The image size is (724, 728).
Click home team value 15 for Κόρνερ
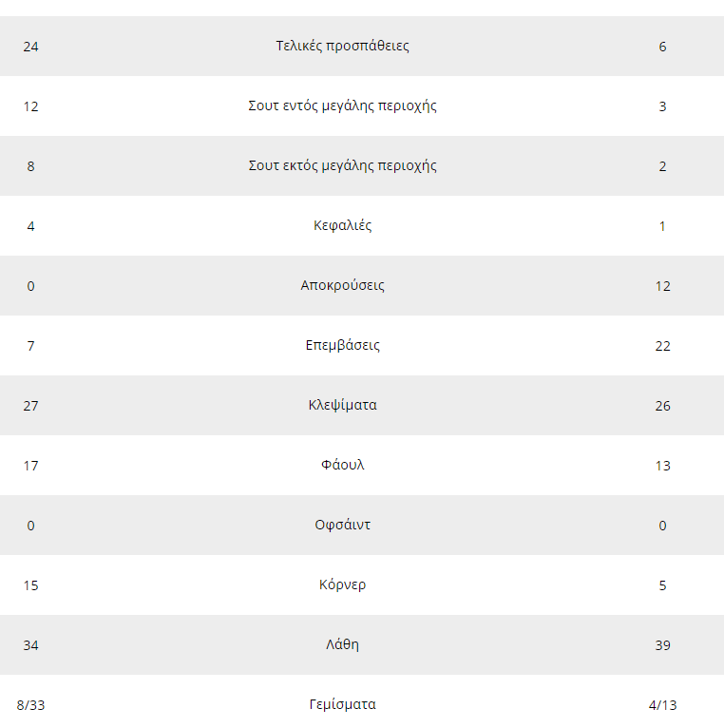click(x=30, y=586)
